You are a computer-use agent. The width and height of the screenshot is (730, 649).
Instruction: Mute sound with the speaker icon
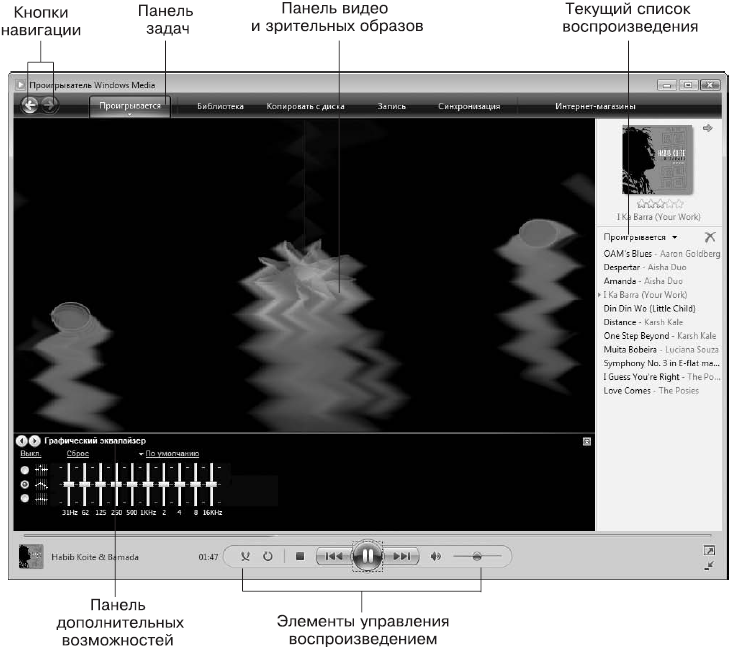coord(436,556)
